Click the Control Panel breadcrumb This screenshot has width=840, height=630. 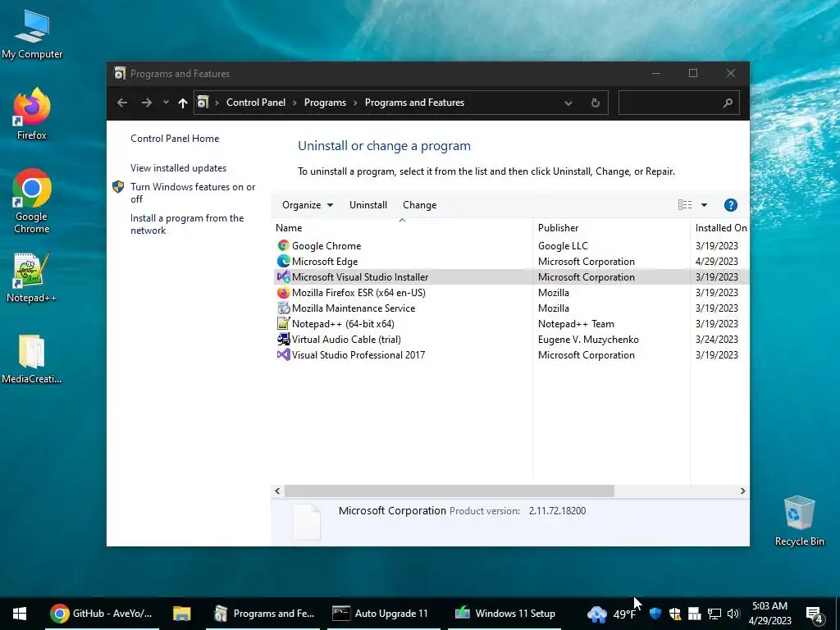(256, 103)
